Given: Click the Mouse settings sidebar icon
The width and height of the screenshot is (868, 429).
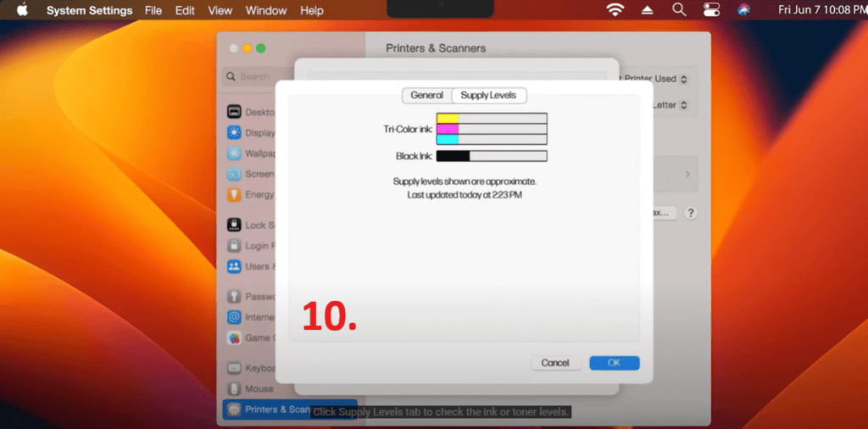Looking at the screenshot, I should tap(234, 389).
